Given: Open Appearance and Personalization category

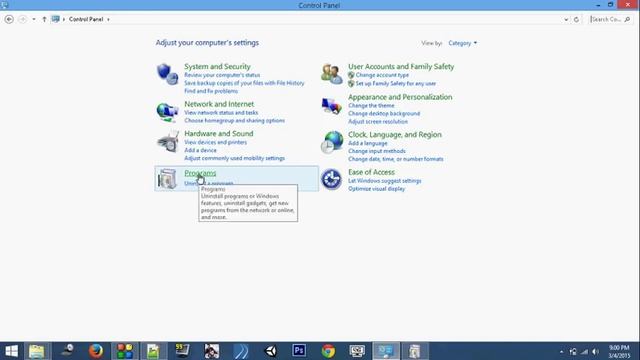Looking at the screenshot, I should click(400, 97).
